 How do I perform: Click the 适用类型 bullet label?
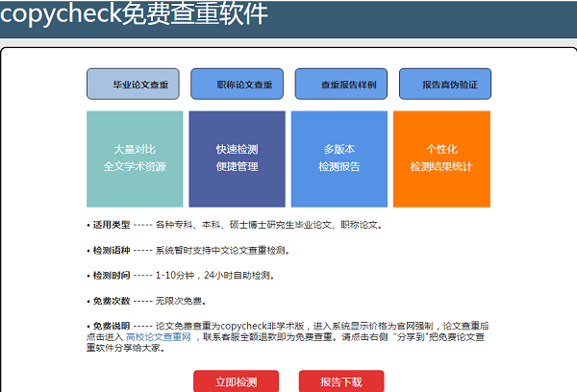pyautogui.click(x=112, y=225)
